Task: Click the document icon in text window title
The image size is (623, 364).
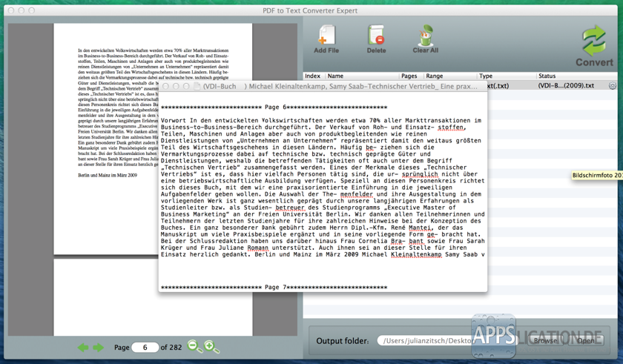Action: [197, 86]
